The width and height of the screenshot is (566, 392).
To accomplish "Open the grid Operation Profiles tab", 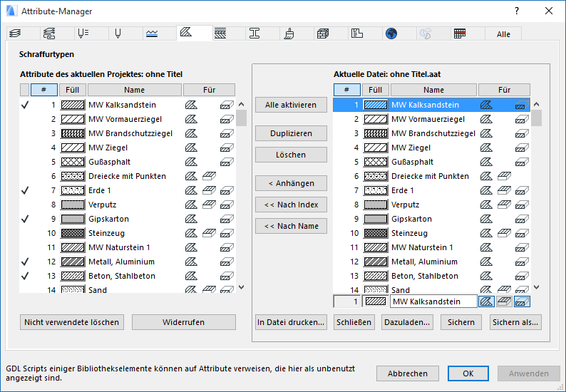I will click(x=460, y=33).
